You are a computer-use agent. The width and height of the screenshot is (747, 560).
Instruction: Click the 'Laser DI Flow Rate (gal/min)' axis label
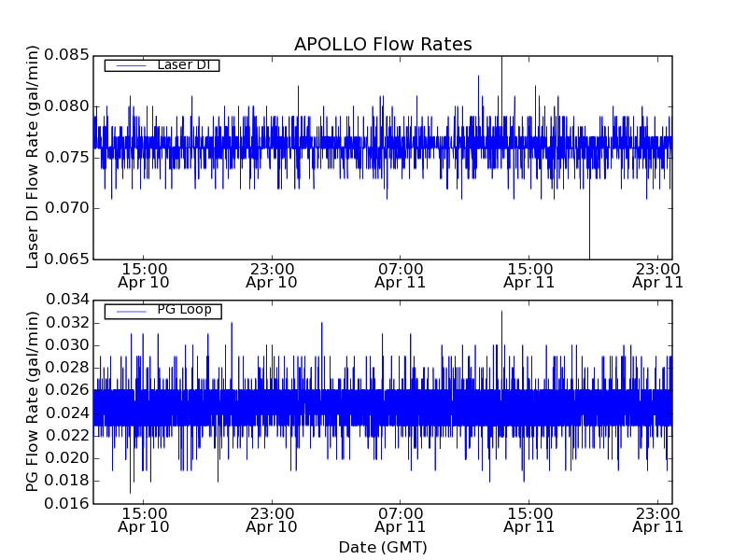[x=32, y=157]
